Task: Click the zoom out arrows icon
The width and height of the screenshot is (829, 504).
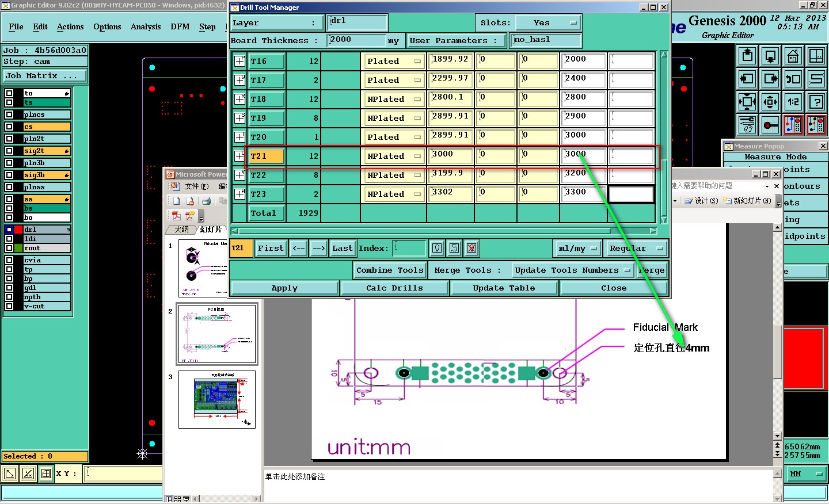Action: tap(770, 102)
